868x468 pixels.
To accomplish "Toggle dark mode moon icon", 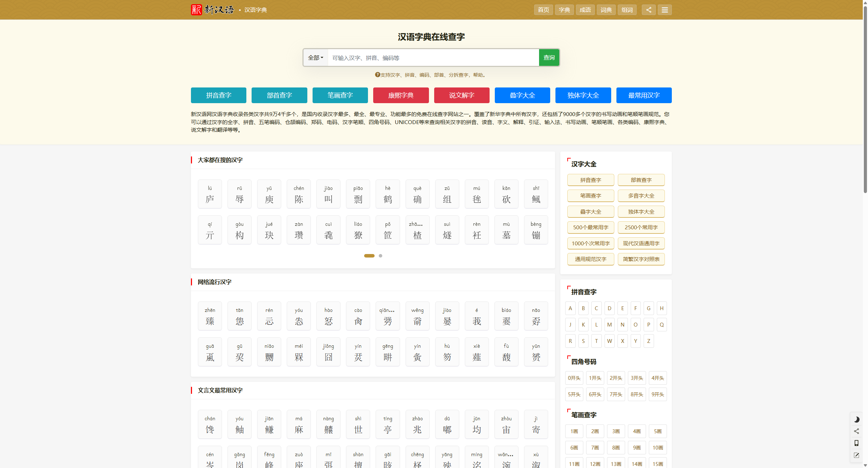I will [857, 420].
